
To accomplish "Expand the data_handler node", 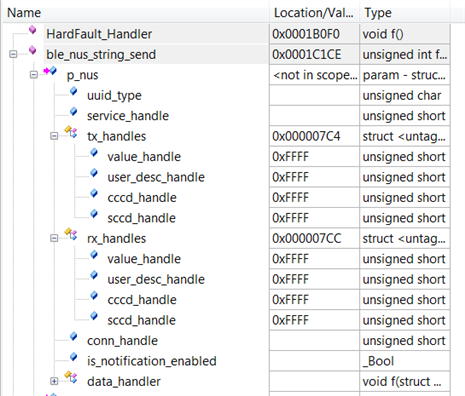I will tap(54, 381).
